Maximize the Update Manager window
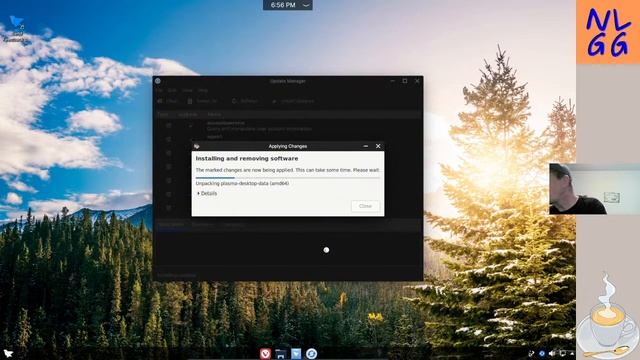 [404, 81]
